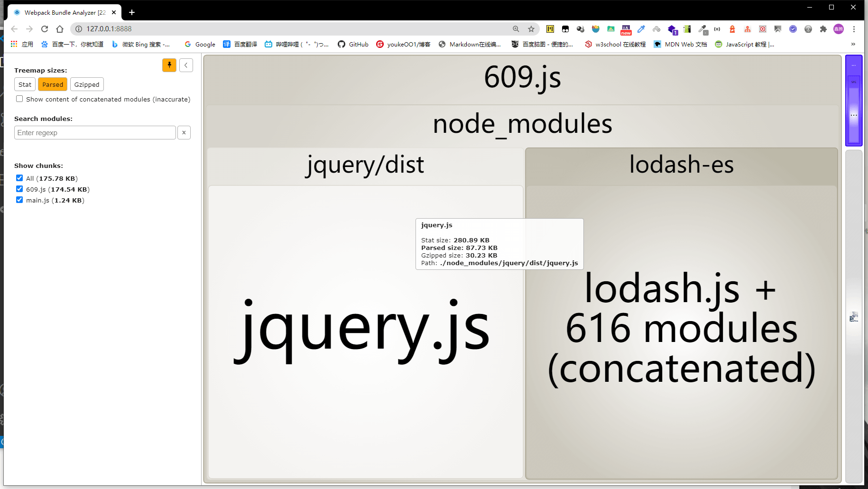Open the 百度一下 bookmark
Screen dimensions: 868x489
pyautogui.click(x=72, y=44)
